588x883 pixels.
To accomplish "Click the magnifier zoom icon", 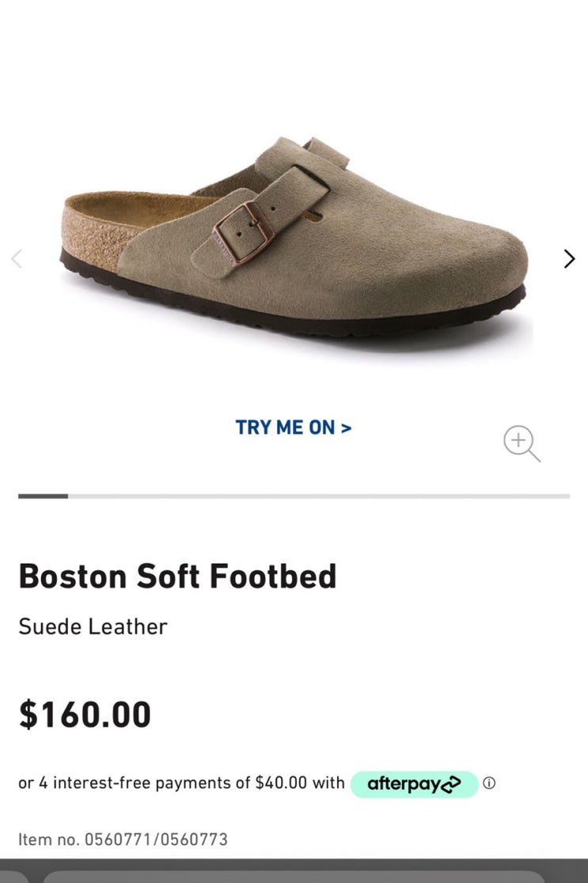I will point(522,443).
